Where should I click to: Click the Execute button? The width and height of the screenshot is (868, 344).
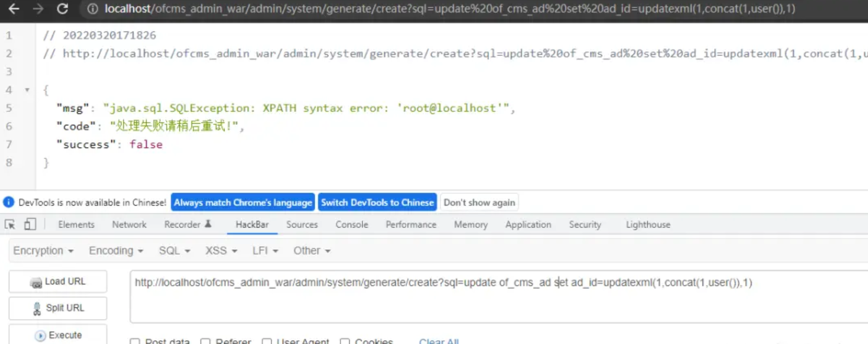tap(58, 335)
